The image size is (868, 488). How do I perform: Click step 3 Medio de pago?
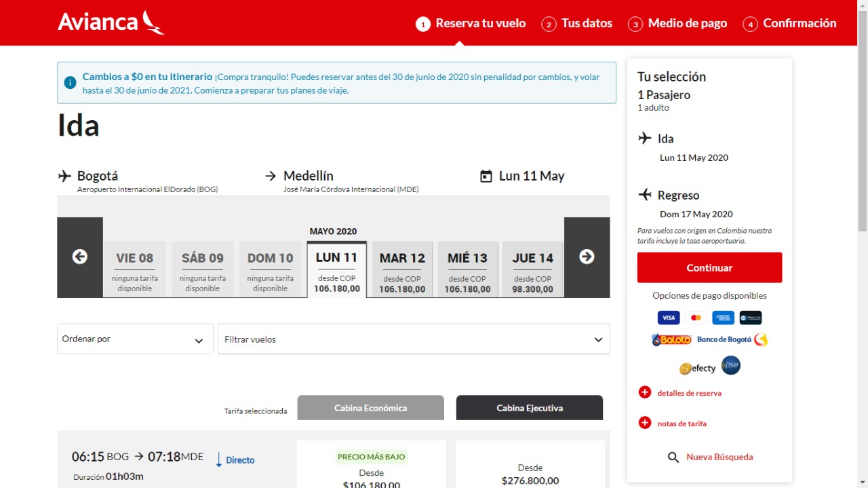(x=677, y=24)
